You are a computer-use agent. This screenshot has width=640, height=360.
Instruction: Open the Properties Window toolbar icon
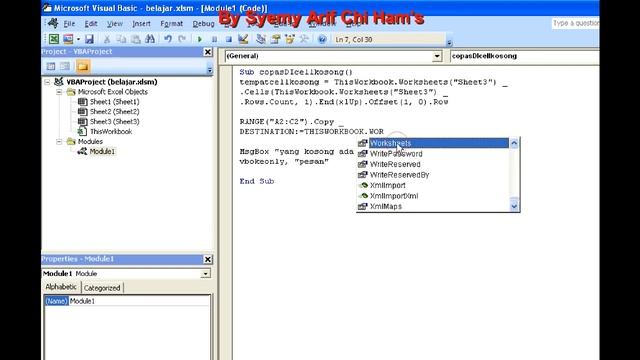point(276,39)
